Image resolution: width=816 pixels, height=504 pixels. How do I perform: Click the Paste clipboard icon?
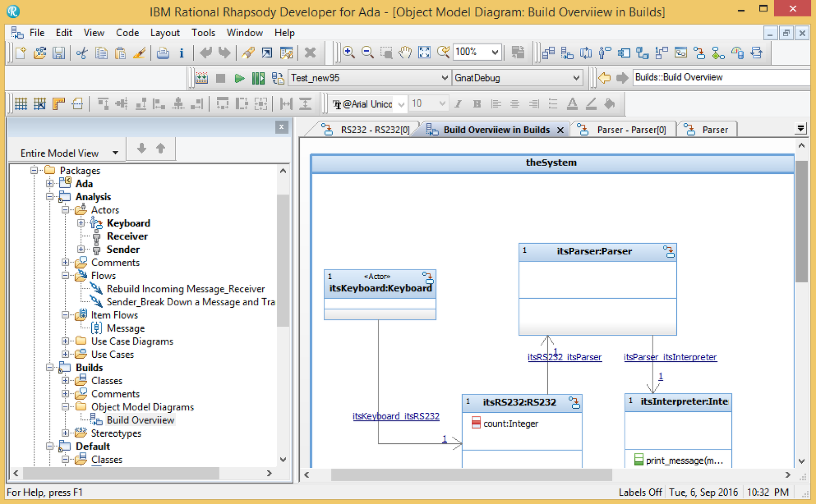pos(120,52)
